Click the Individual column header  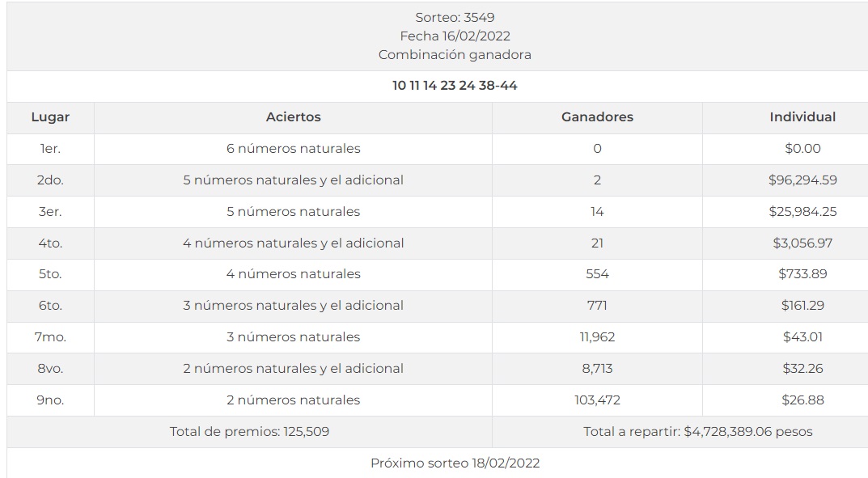point(802,117)
